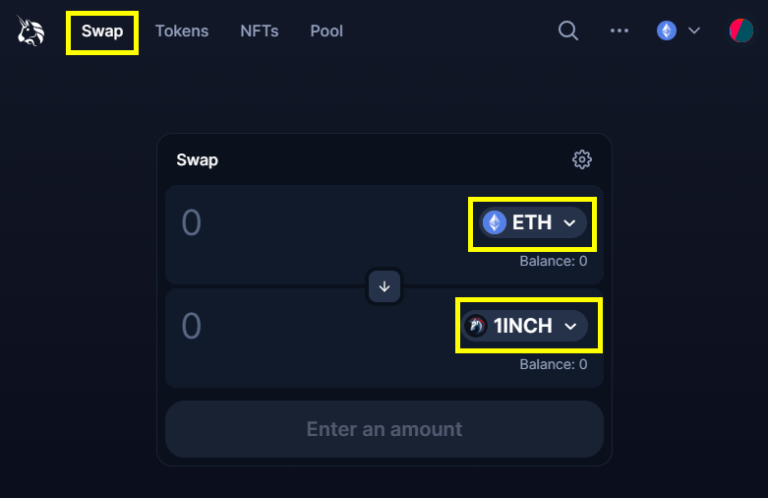The height and width of the screenshot is (498, 768).
Task: Click the Enter an amount button
Action: pos(384,429)
